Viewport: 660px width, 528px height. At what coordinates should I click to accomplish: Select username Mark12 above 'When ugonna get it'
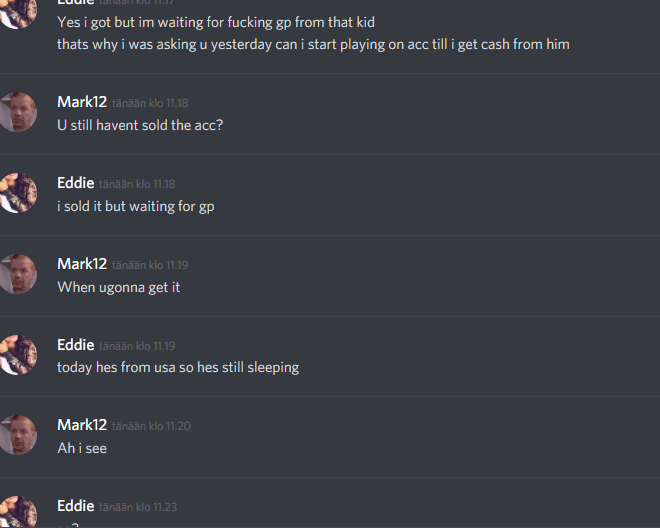point(82,264)
